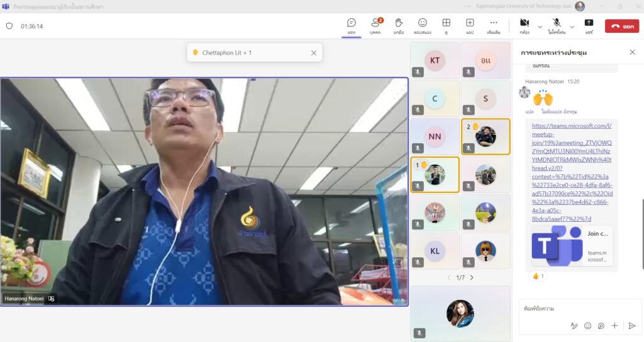Click the Share screen icon
The image size is (644, 342).
click(x=589, y=26)
